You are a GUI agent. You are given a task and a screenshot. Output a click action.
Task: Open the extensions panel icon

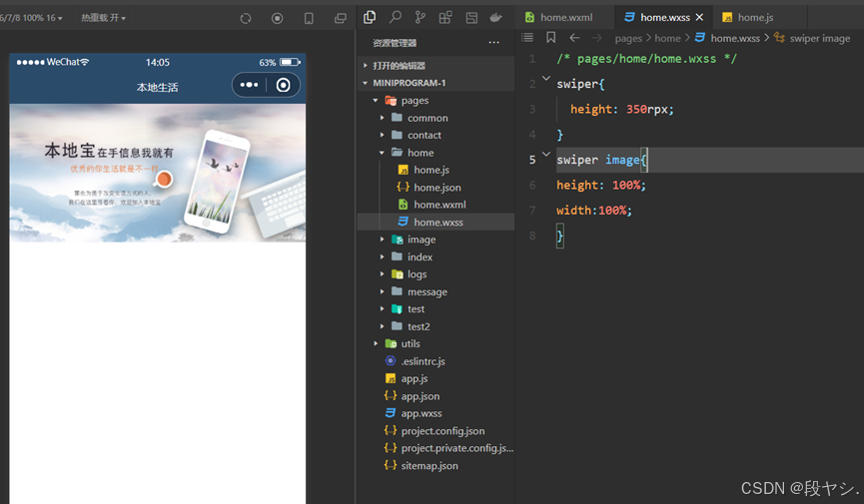445,18
